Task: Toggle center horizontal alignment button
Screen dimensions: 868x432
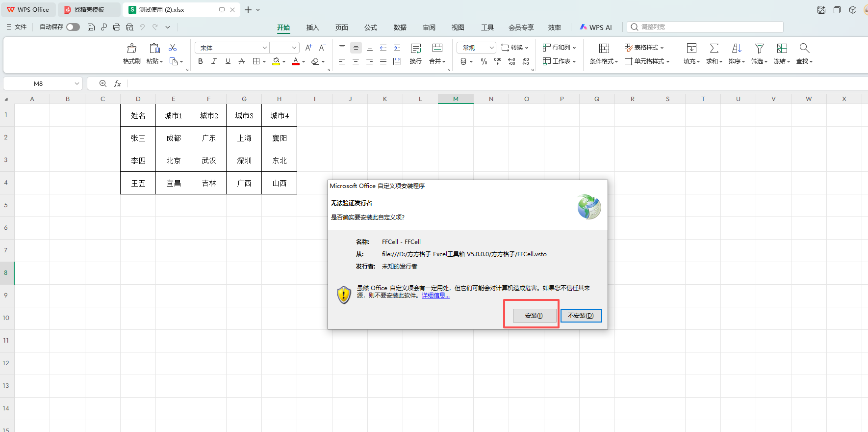Action: click(x=356, y=61)
